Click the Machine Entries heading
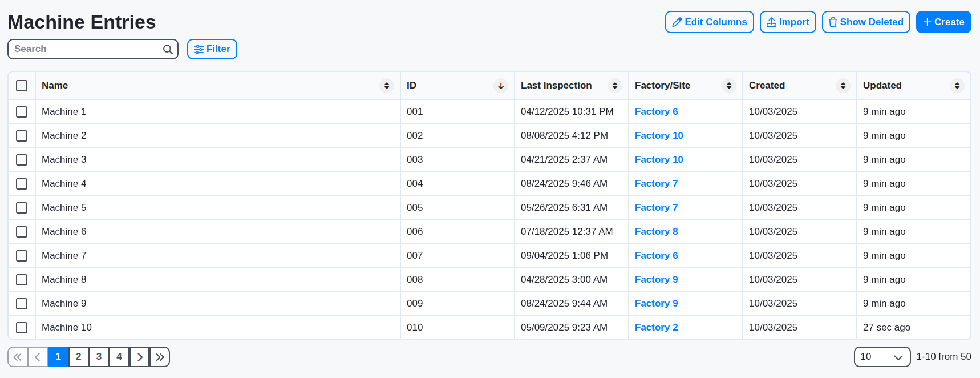The width and height of the screenshot is (980, 378). click(82, 22)
